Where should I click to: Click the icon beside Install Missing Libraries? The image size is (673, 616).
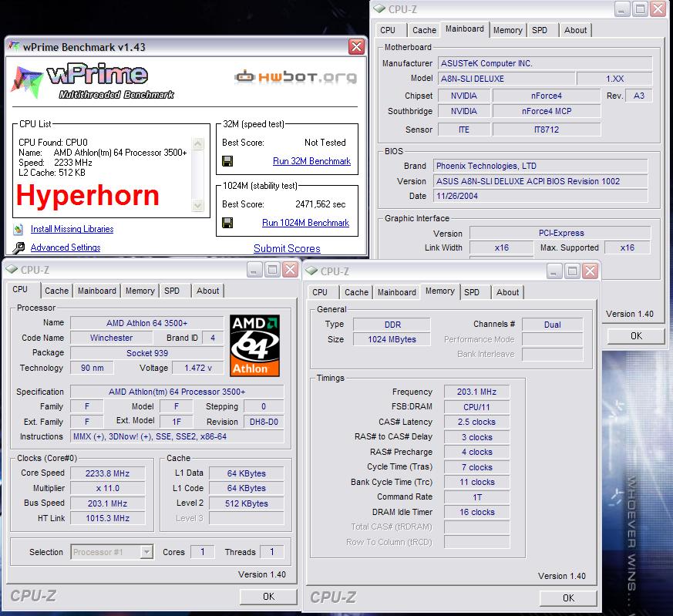[x=18, y=230]
